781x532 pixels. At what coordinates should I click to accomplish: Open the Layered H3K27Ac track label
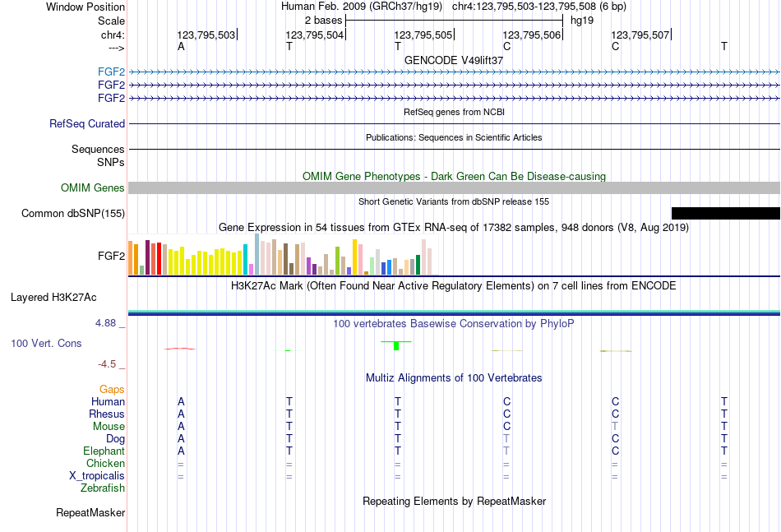tap(53, 298)
